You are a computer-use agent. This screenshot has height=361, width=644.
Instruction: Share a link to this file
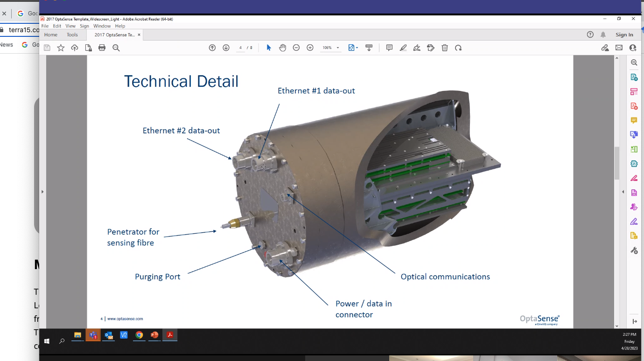point(605,48)
